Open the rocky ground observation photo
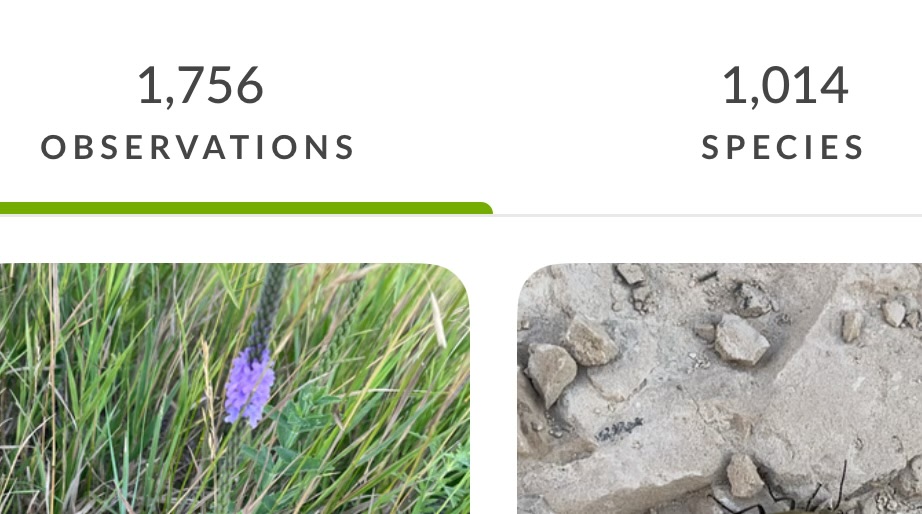The height and width of the screenshot is (514, 922). 720,388
